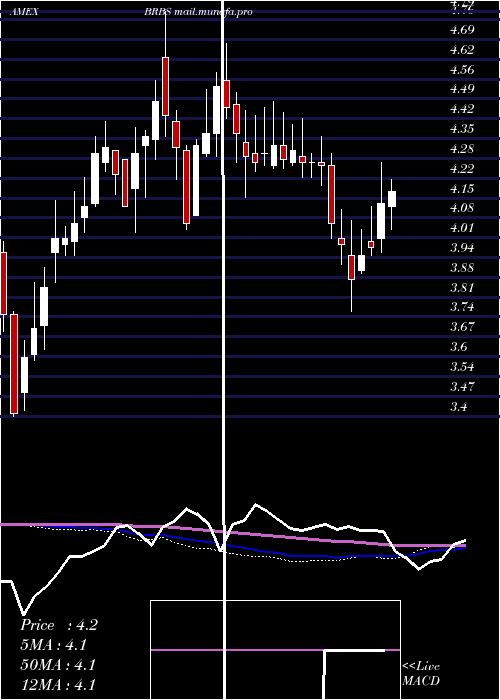Click the 4.69 price axis label

tap(462, 30)
